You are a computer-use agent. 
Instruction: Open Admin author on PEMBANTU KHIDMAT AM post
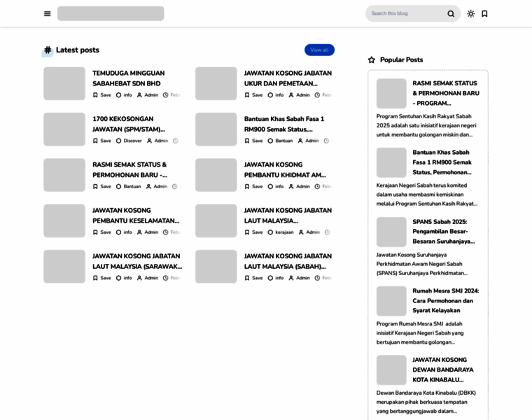point(299,187)
